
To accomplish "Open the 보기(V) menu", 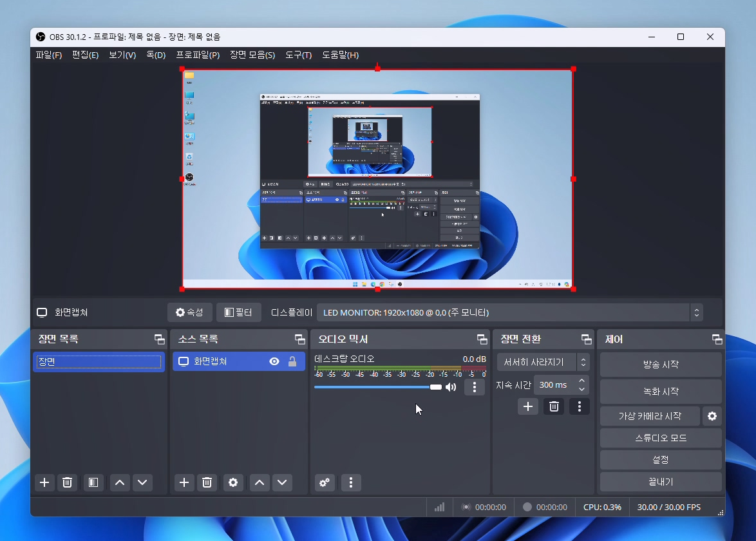I will (122, 55).
